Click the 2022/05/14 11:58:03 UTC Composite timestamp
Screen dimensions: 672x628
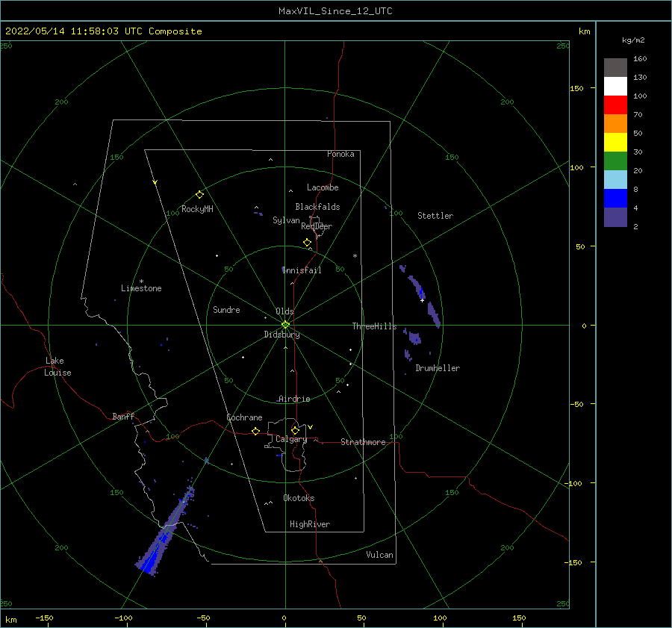(x=103, y=31)
